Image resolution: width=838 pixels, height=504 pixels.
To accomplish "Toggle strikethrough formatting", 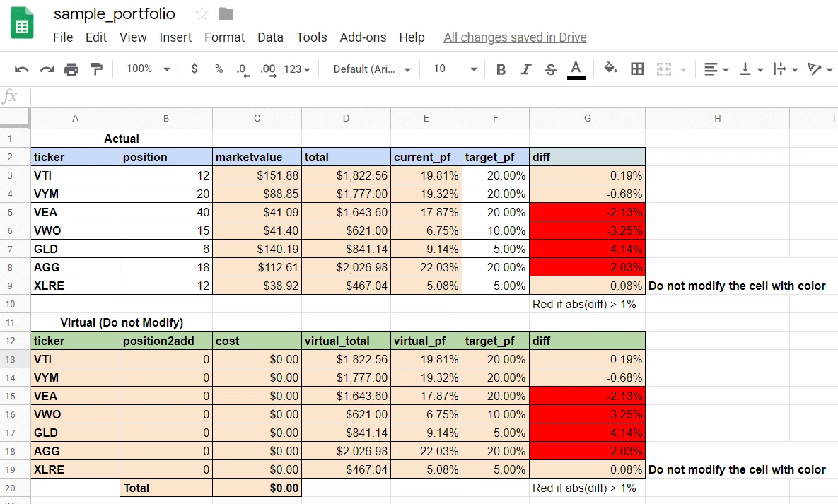I will click(x=551, y=69).
